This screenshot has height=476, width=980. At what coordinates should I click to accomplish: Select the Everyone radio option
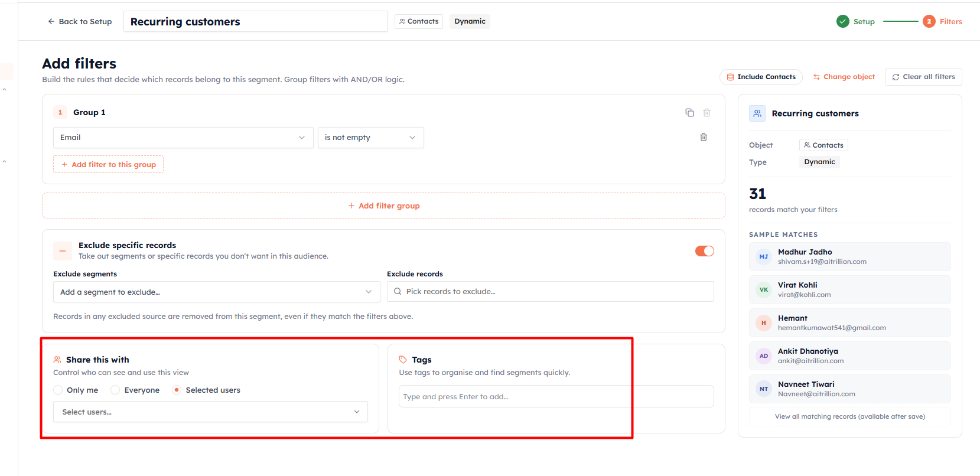[115, 390]
